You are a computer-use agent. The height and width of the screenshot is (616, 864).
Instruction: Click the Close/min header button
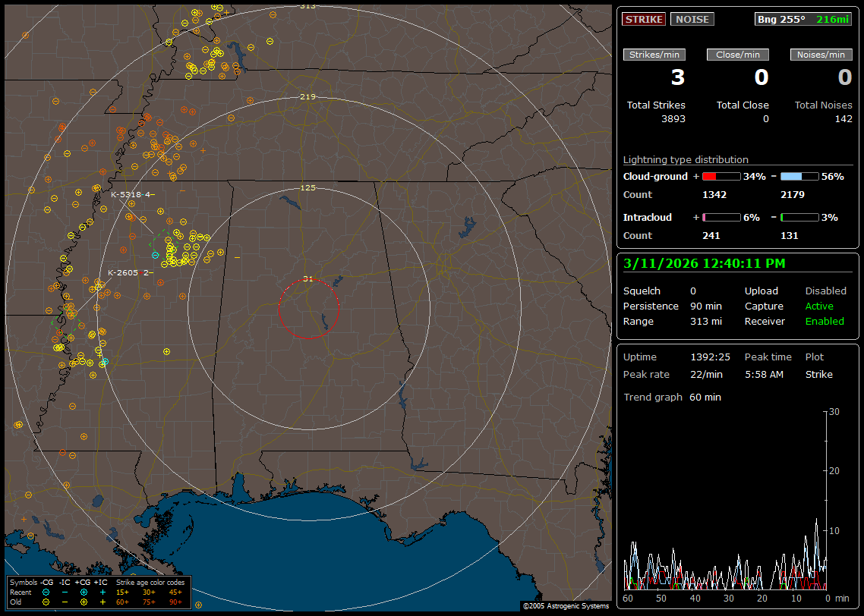[738, 55]
